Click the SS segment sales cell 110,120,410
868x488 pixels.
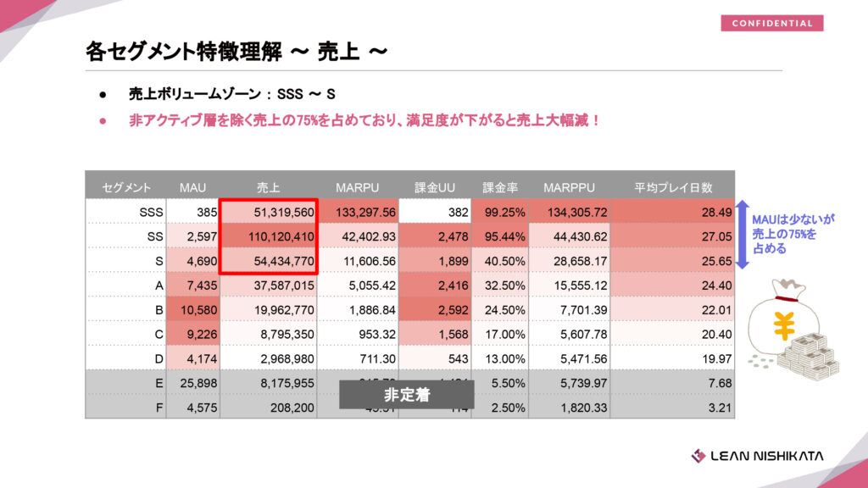[x=269, y=236]
